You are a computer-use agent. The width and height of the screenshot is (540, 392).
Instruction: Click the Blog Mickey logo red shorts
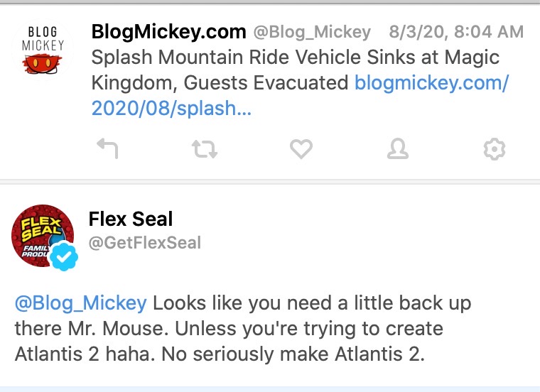(42, 65)
